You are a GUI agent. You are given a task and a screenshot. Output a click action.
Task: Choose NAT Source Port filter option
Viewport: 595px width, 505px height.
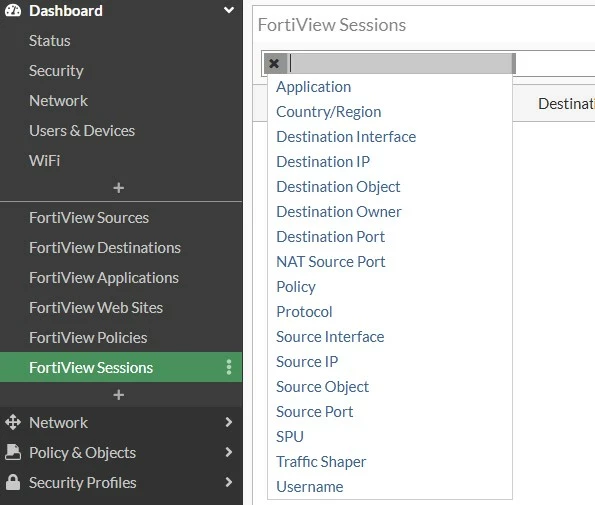331,262
